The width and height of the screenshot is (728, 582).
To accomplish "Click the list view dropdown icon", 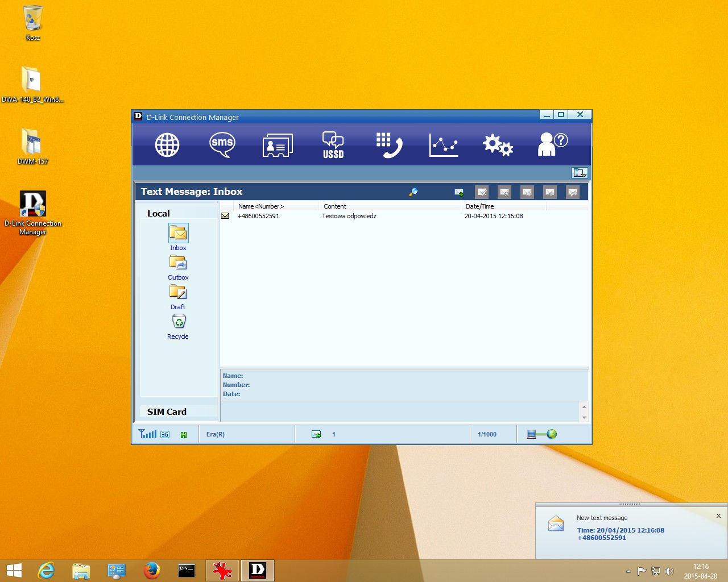I will pyautogui.click(x=580, y=173).
